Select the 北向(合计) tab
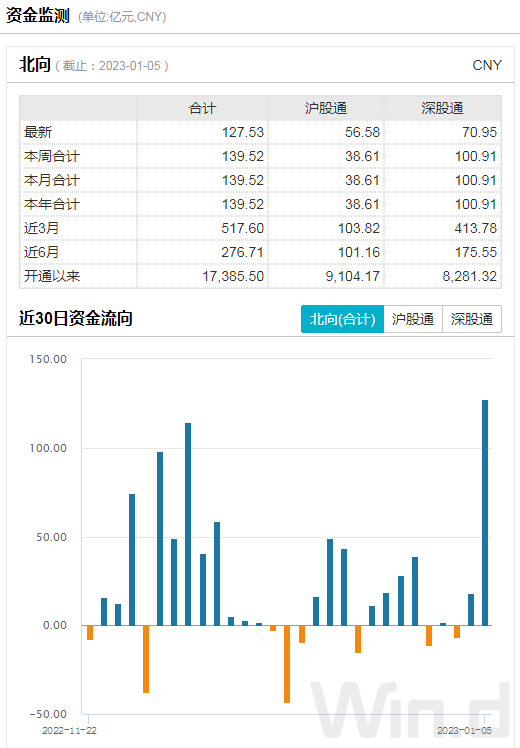 click(342, 319)
